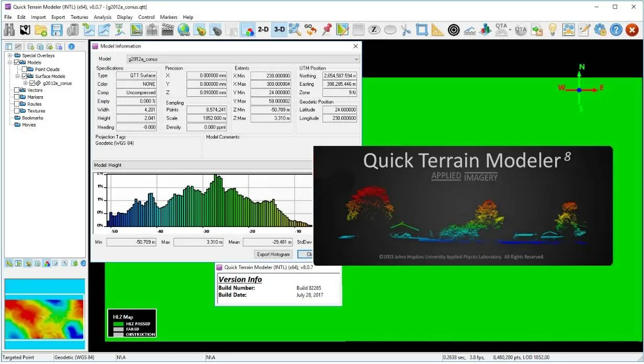This screenshot has height=364, width=644.
Task: Click the notepad with pencil icon
Action: 584,30
